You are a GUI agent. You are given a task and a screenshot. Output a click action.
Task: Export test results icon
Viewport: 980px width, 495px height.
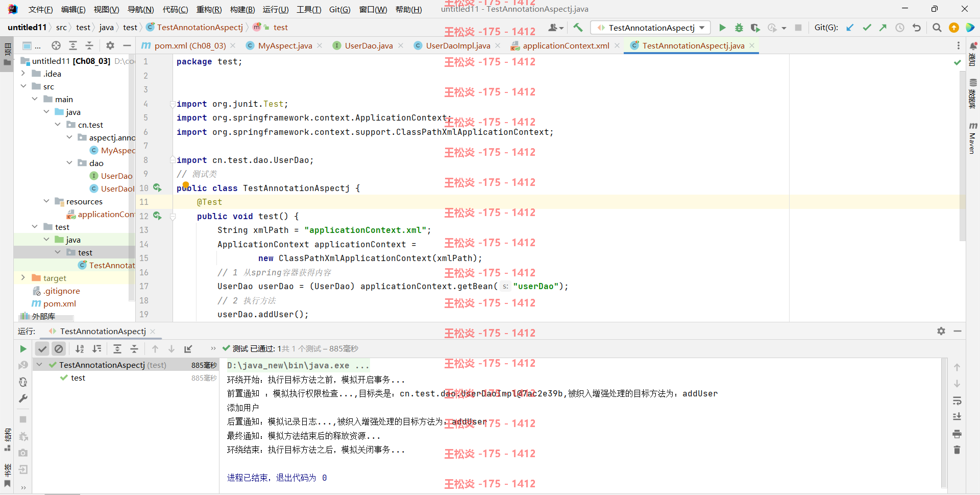click(188, 349)
